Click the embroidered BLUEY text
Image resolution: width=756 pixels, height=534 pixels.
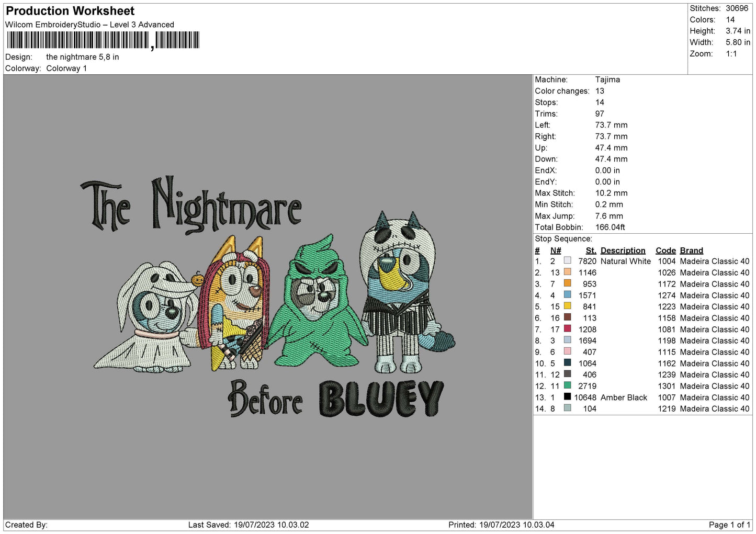pos(381,399)
